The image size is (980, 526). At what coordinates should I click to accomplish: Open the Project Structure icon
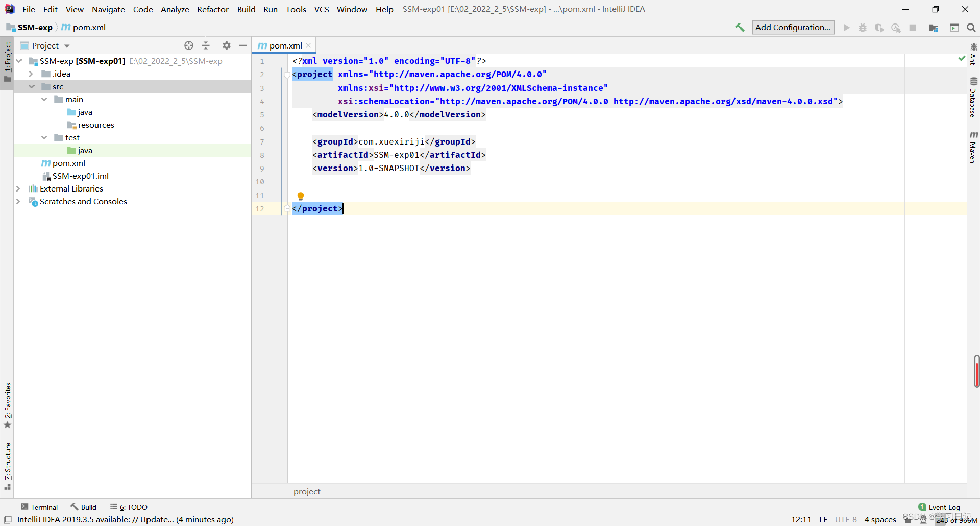[x=934, y=28]
